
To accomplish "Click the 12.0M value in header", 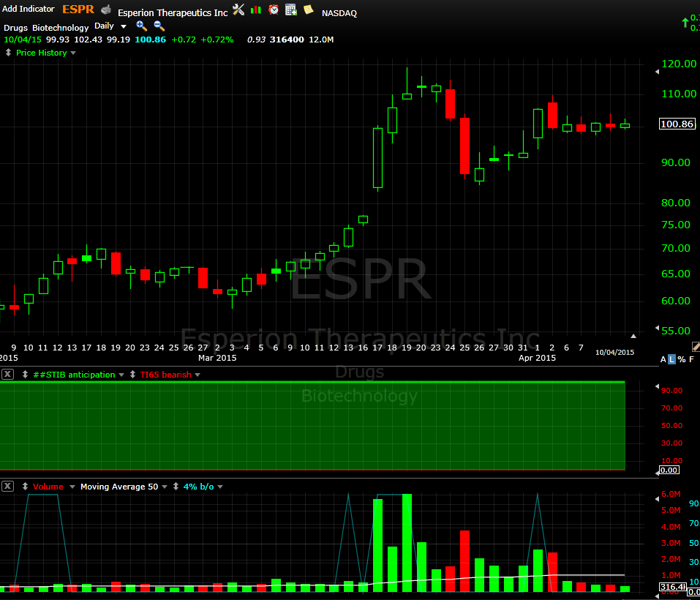I will pos(321,40).
